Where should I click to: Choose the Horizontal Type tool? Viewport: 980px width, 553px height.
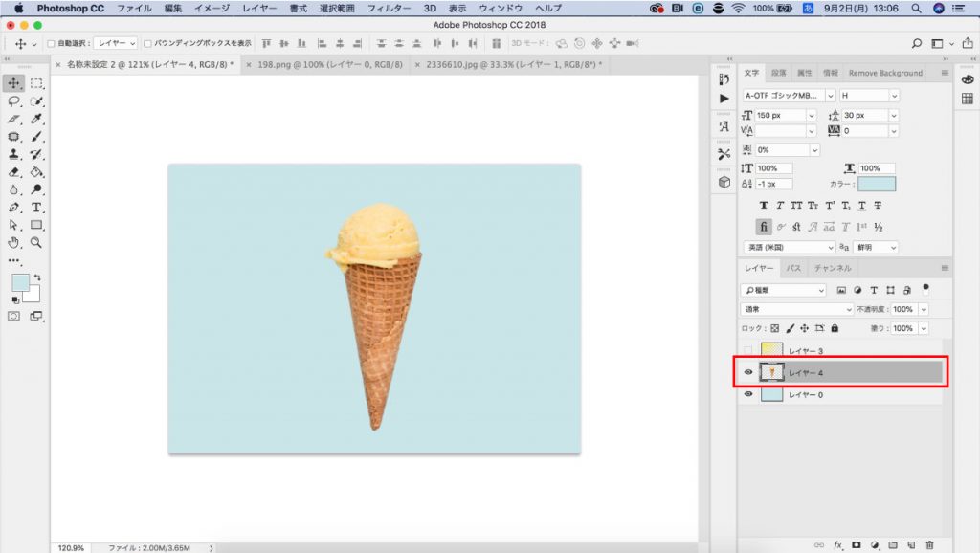pos(36,208)
